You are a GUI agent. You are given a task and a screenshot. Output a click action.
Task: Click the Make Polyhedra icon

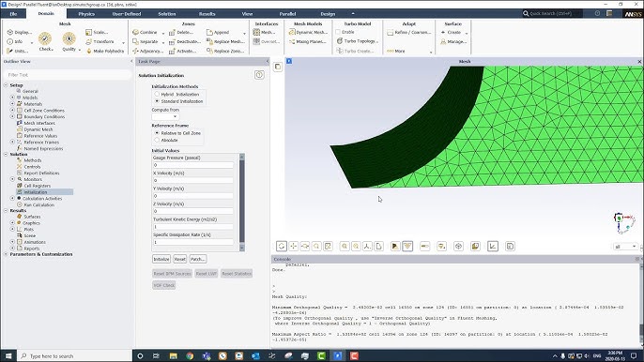[x=88, y=51]
